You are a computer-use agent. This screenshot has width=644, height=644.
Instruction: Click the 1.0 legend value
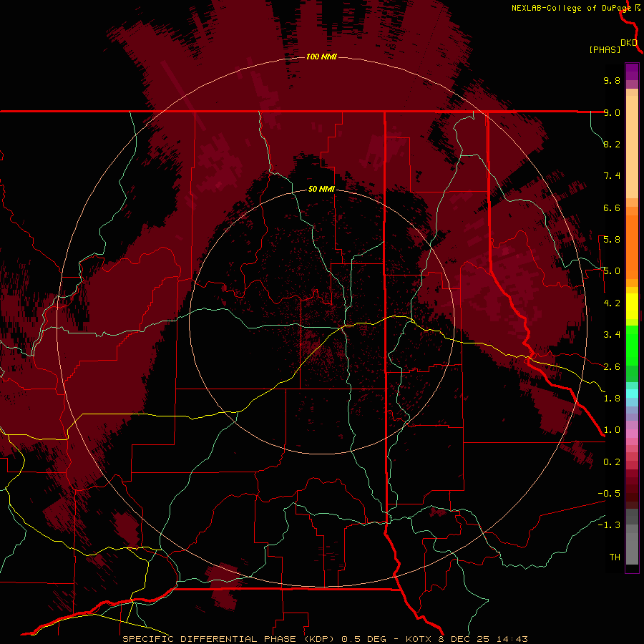click(x=612, y=430)
